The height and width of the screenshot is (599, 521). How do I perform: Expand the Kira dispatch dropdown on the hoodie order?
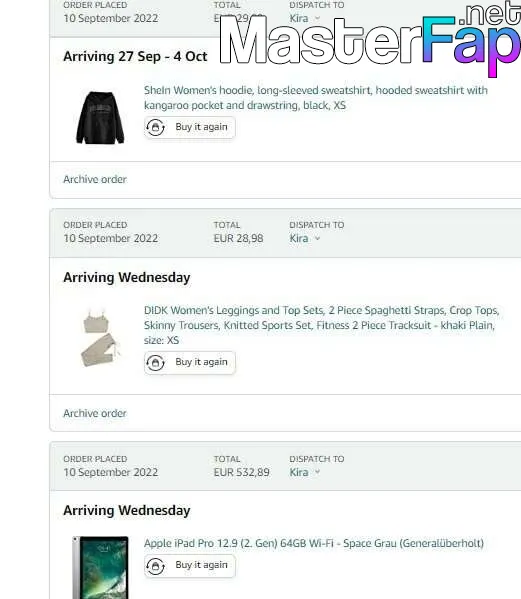[x=317, y=18]
